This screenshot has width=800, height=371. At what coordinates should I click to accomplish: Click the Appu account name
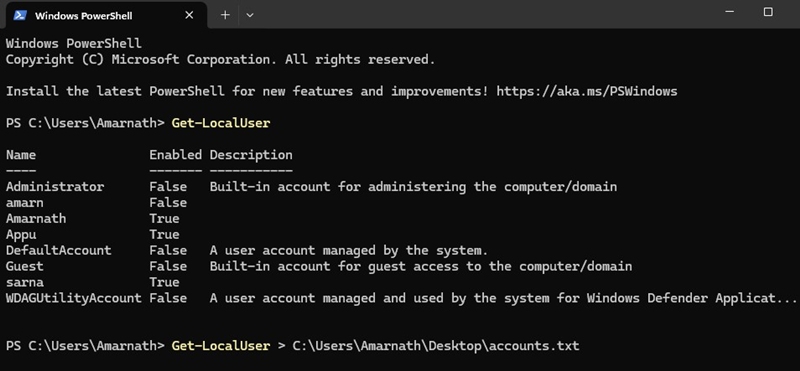pos(21,235)
